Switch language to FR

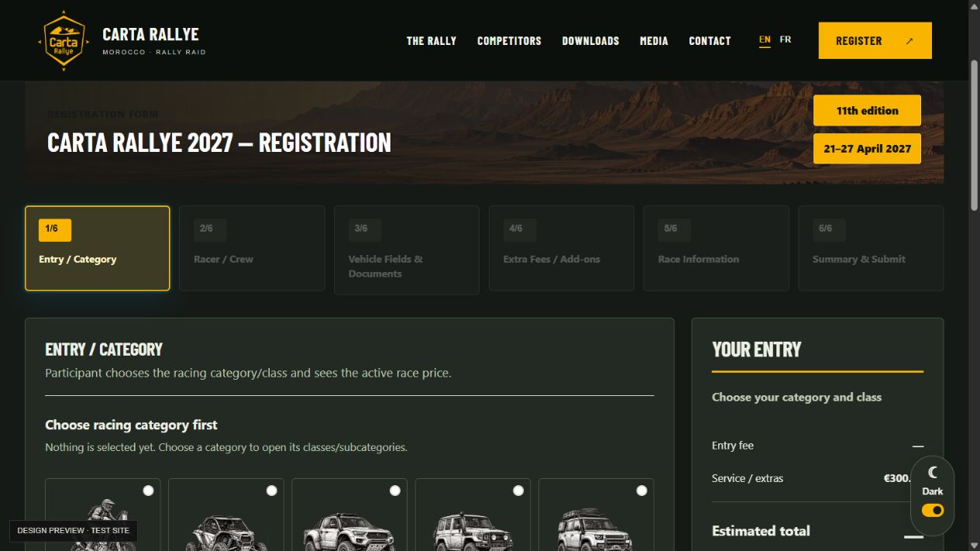(x=786, y=40)
